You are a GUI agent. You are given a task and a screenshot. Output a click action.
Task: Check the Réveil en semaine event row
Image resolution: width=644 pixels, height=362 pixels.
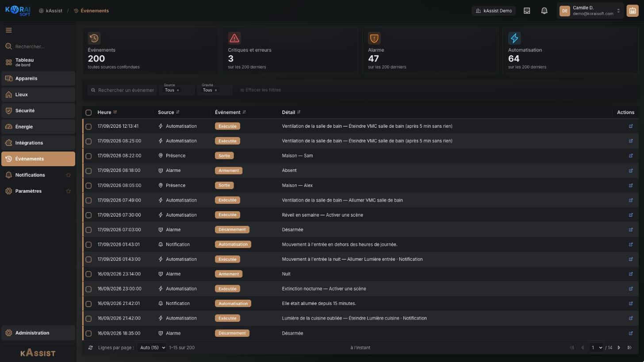88,215
